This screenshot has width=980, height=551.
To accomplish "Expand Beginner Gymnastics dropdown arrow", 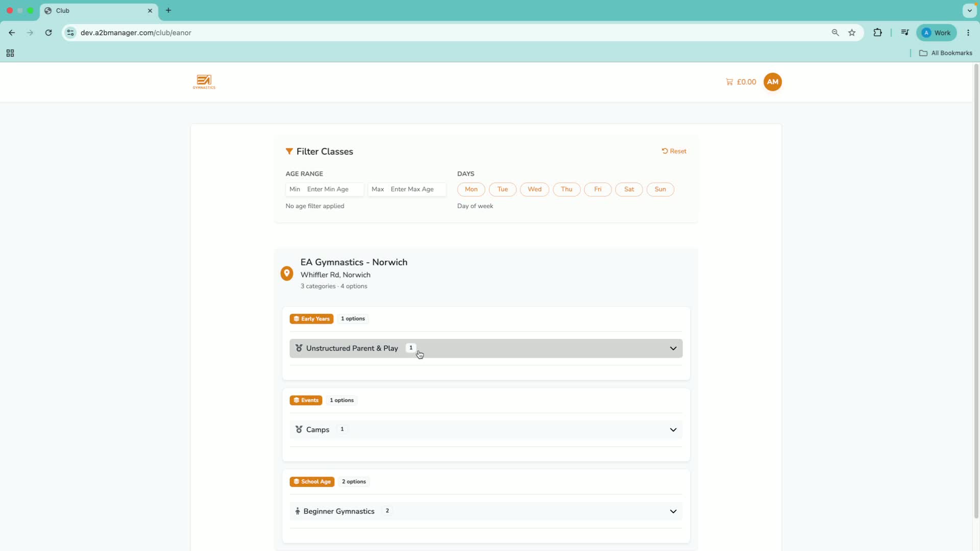I will click(x=673, y=512).
